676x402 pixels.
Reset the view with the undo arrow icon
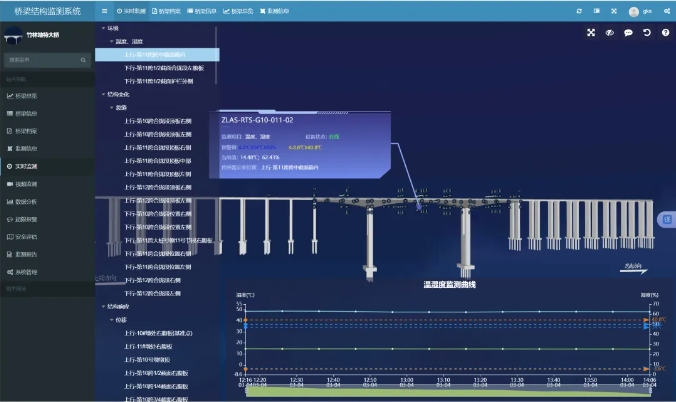pos(647,32)
